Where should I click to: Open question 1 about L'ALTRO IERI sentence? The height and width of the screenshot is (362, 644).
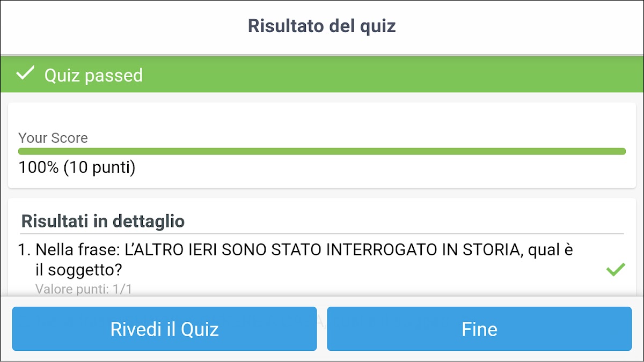[304, 250]
